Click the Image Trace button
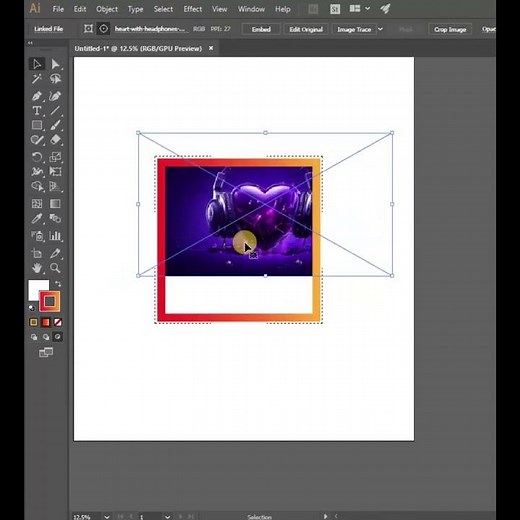The height and width of the screenshot is (520, 520). pos(354,29)
